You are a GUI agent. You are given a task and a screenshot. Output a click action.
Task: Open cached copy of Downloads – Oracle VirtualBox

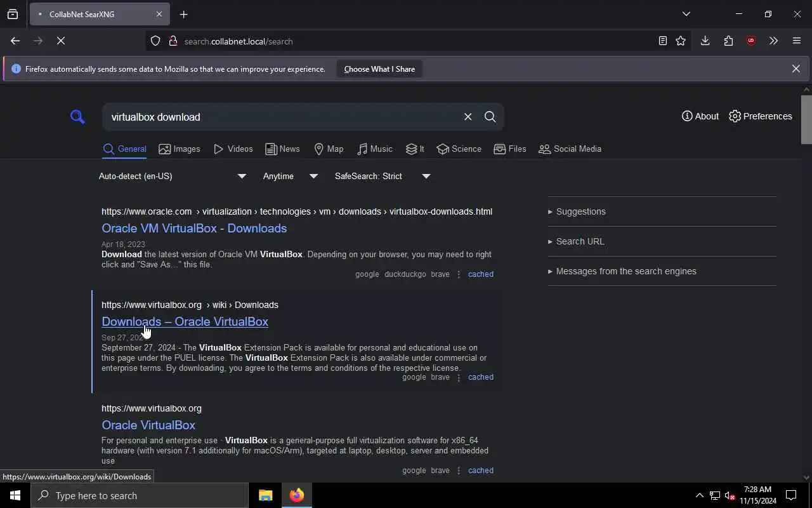click(480, 377)
